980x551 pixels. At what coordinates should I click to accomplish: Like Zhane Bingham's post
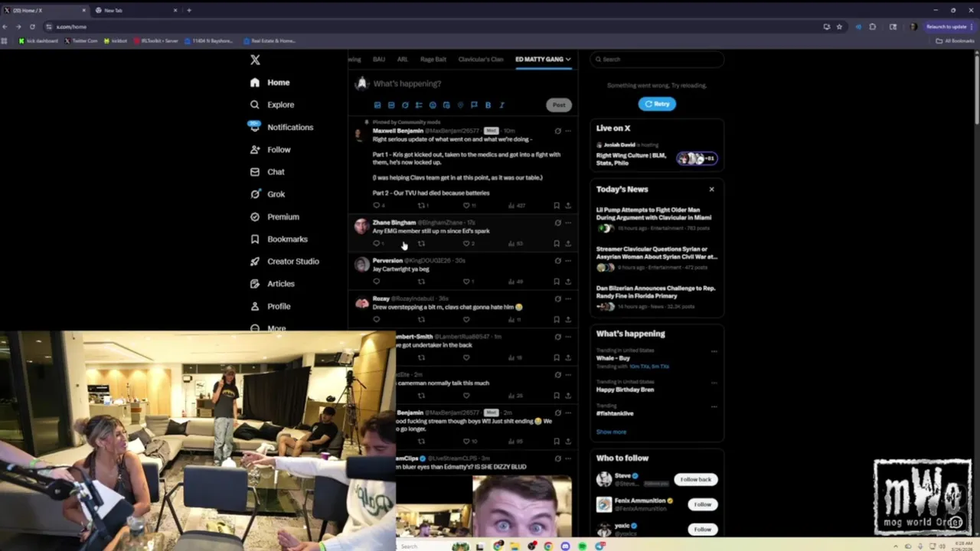[x=466, y=243]
